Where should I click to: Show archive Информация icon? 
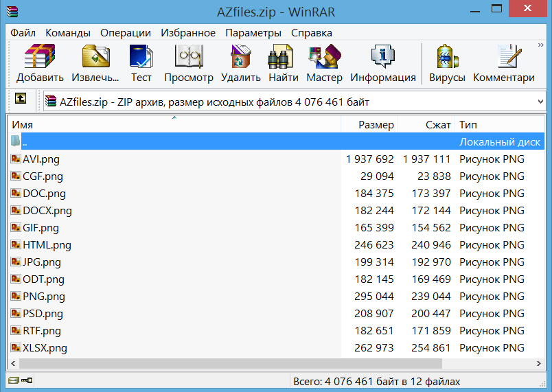click(x=382, y=56)
